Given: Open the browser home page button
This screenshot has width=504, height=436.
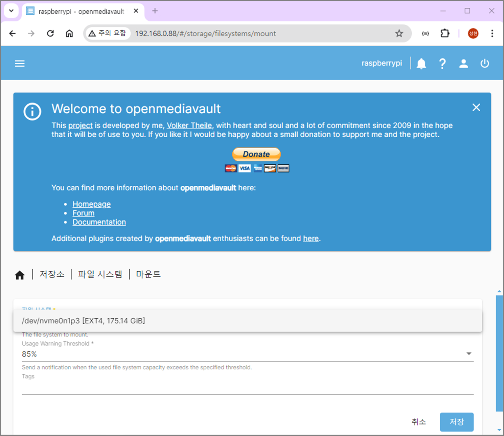Looking at the screenshot, I should tap(69, 33).
